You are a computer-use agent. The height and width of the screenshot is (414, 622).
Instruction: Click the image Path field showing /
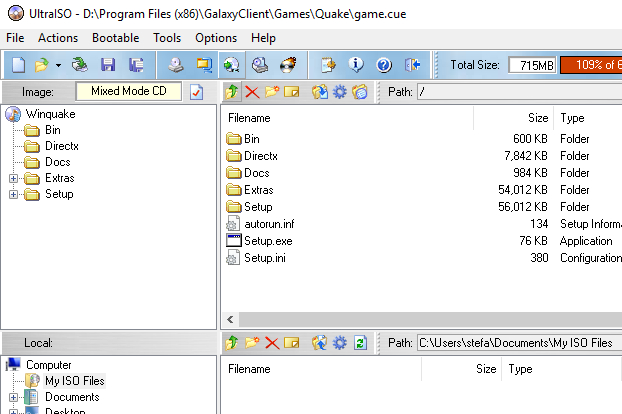point(520,92)
